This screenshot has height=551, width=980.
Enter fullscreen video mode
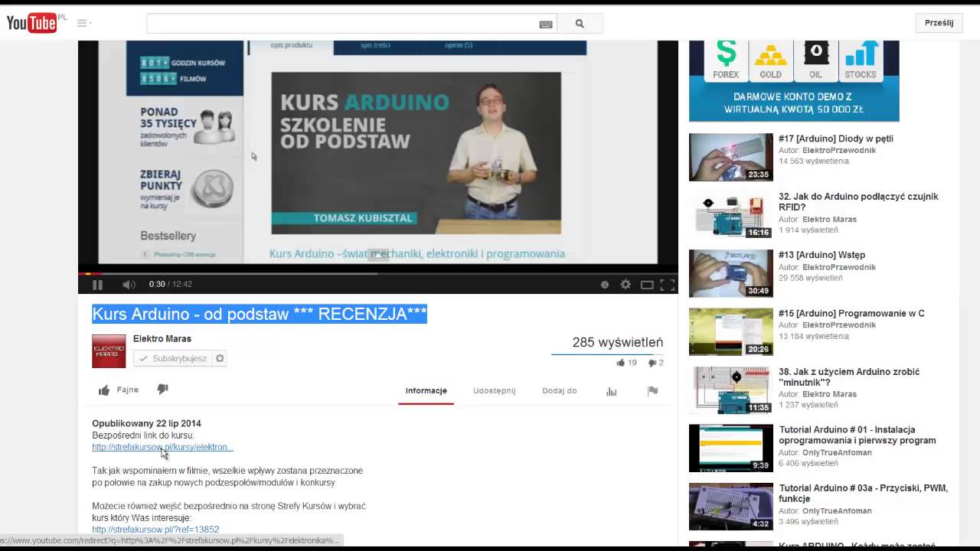(668, 285)
